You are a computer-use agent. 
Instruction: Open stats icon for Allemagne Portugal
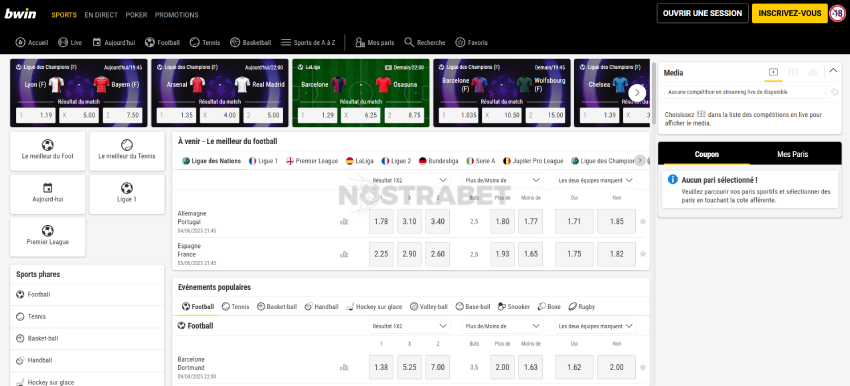click(x=344, y=222)
